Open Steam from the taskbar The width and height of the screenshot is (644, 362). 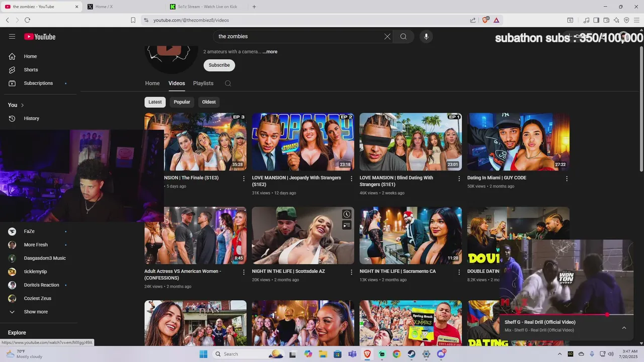(412, 354)
